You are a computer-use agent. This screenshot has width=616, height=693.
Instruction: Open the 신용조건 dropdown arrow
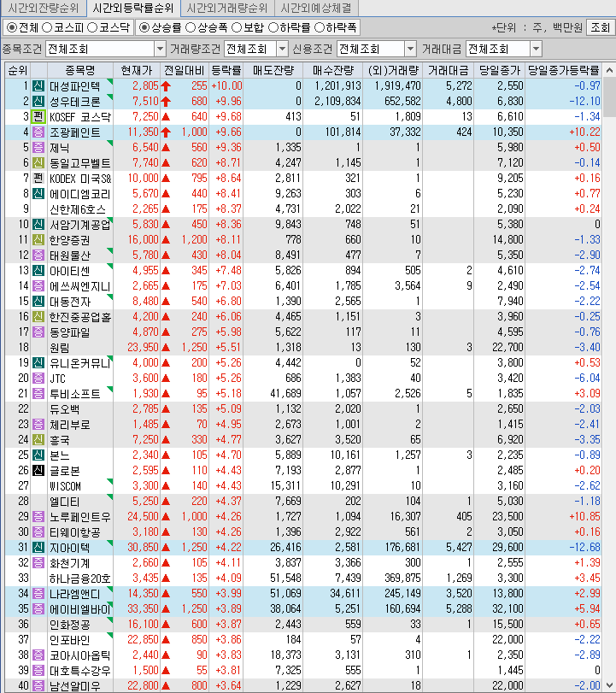410,49
